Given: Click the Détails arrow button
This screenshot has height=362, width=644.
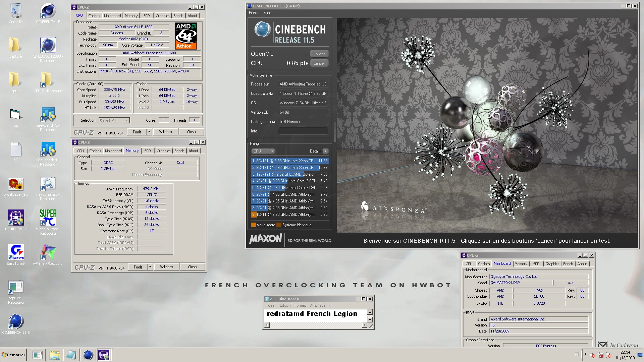Looking at the screenshot, I should (325, 151).
